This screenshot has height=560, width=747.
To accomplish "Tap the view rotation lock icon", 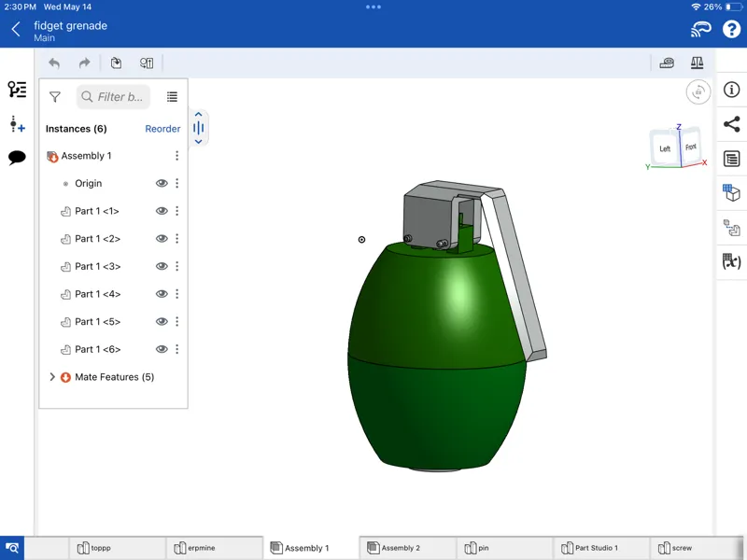I will (698, 91).
